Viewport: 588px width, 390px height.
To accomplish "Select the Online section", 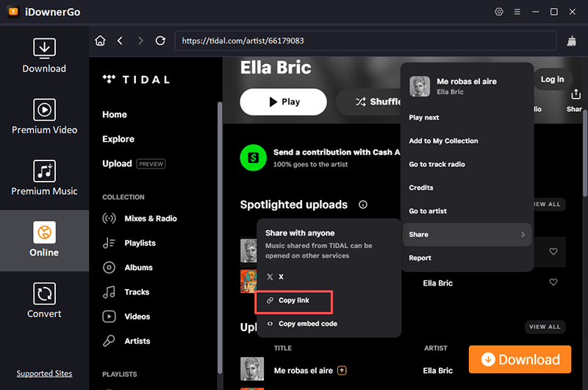I will pos(44,239).
